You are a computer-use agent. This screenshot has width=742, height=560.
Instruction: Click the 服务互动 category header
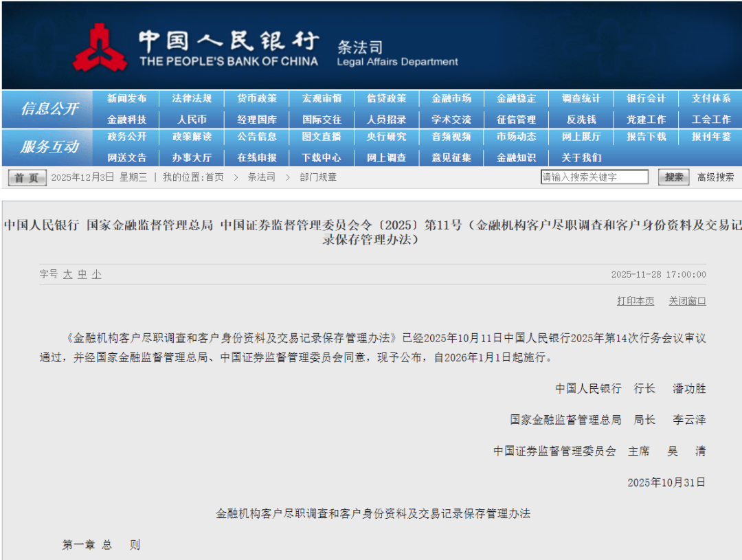pyautogui.click(x=49, y=147)
